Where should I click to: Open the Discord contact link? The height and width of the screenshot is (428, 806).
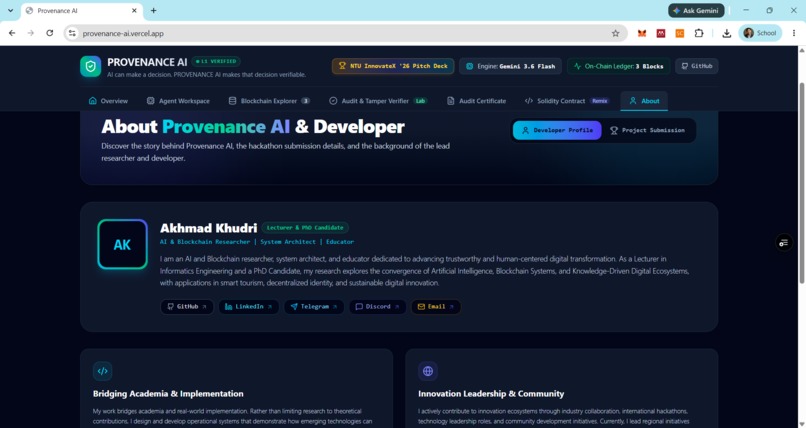(378, 307)
